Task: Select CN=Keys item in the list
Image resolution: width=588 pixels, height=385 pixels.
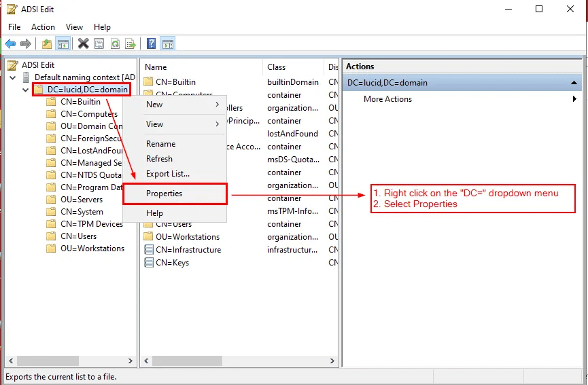Action: pos(172,263)
